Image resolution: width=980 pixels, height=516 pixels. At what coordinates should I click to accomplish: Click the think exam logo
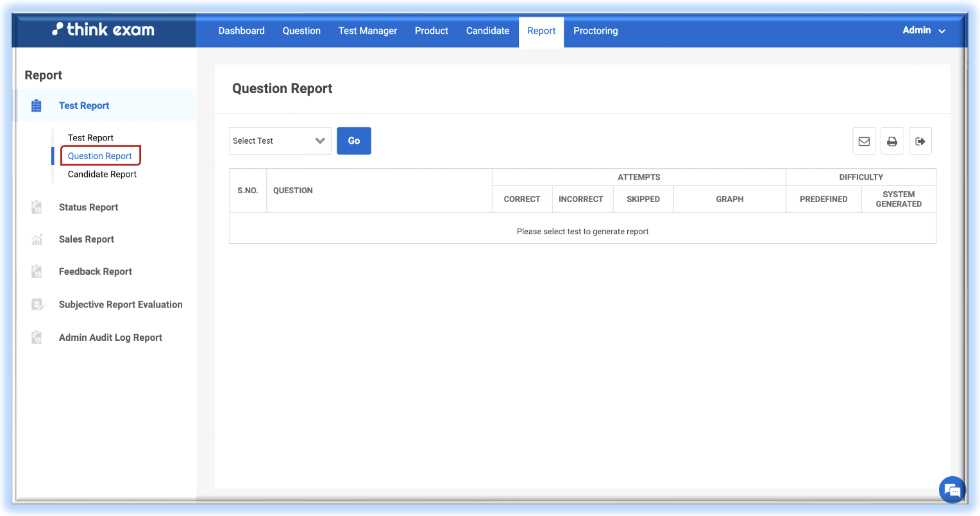click(103, 30)
